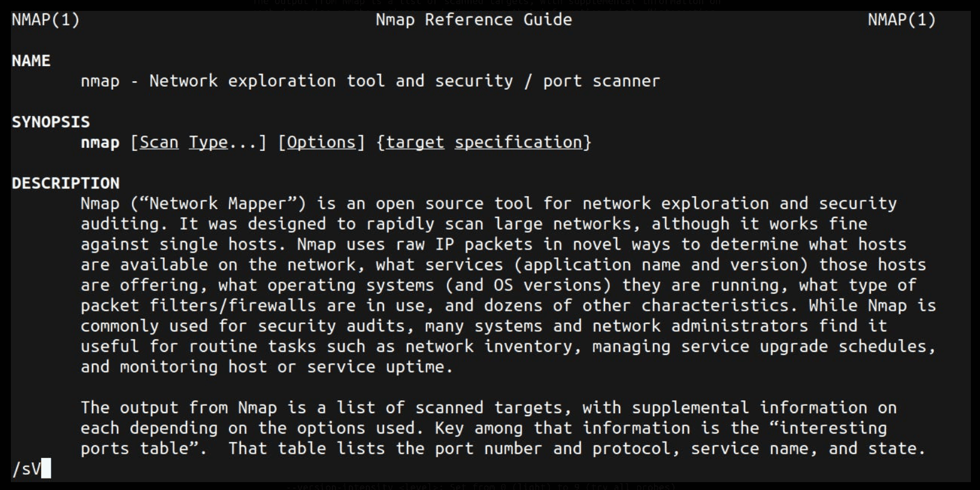Click the underlined "Scan" word in synopsis

point(159,142)
